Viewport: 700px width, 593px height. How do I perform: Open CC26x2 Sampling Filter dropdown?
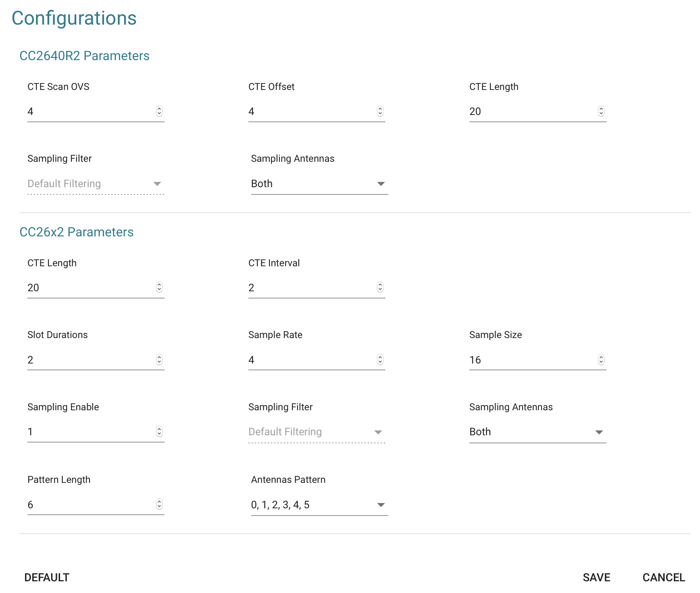click(317, 432)
